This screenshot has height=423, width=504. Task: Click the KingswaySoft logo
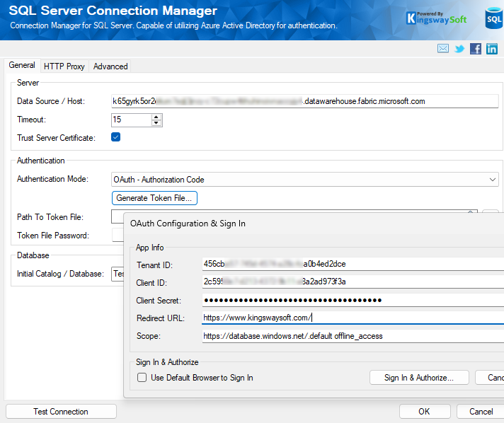coord(436,18)
